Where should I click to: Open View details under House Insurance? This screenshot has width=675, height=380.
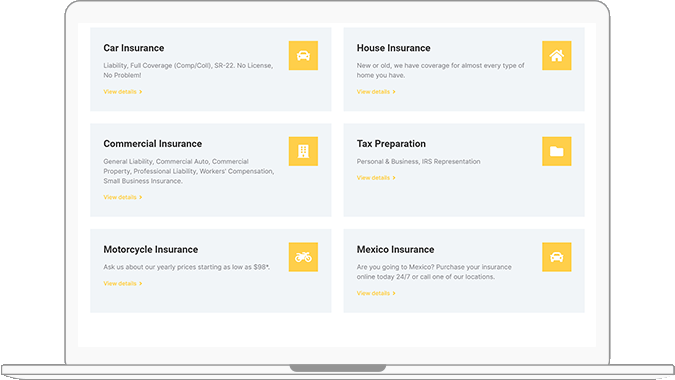tap(376, 92)
